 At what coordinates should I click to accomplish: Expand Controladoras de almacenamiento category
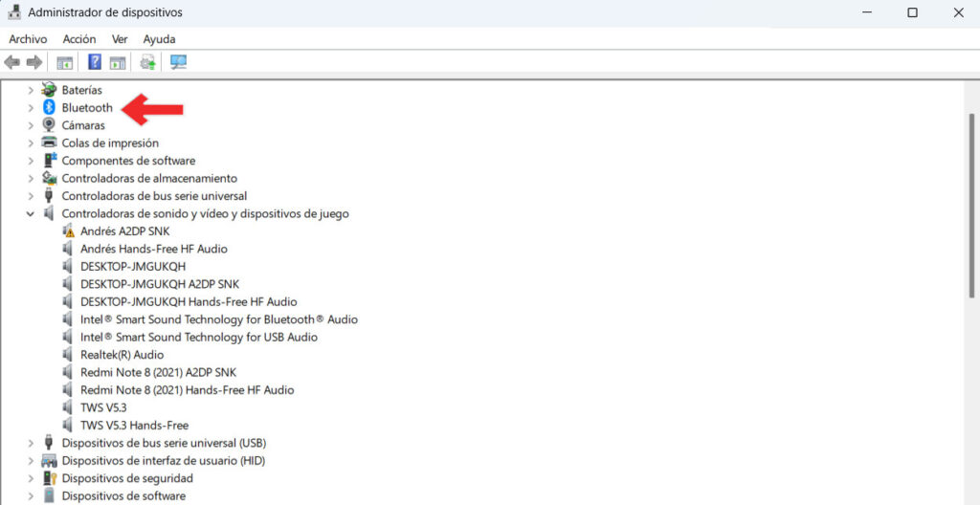tap(31, 179)
